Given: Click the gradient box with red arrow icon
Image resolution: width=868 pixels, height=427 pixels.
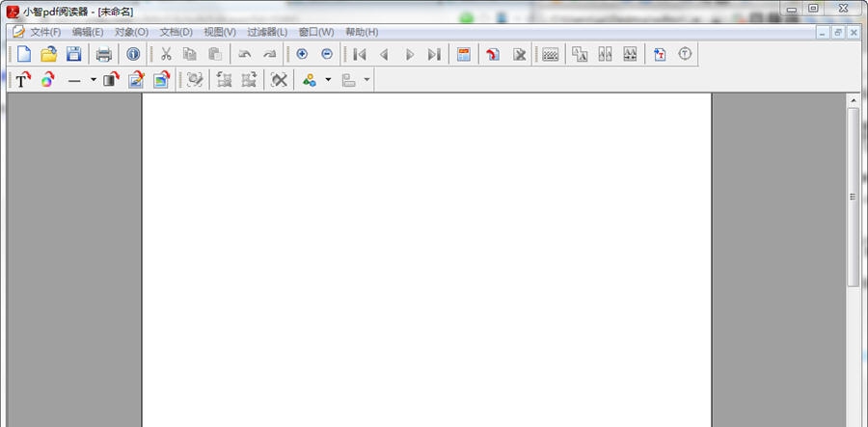Looking at the screenshot, I should [x=111, y=80].
